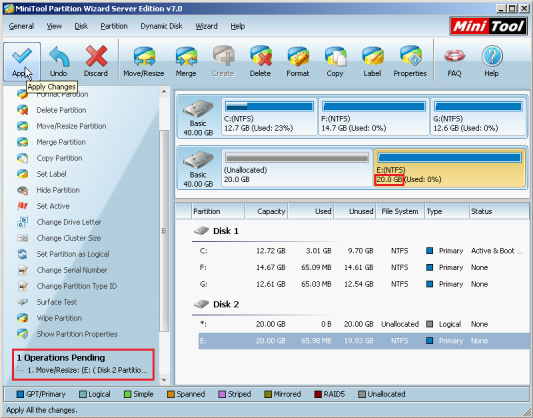This screenshot has width=533, height=418.
Task: Click the sidebar scroll up arrow
Action: (164, 91)
